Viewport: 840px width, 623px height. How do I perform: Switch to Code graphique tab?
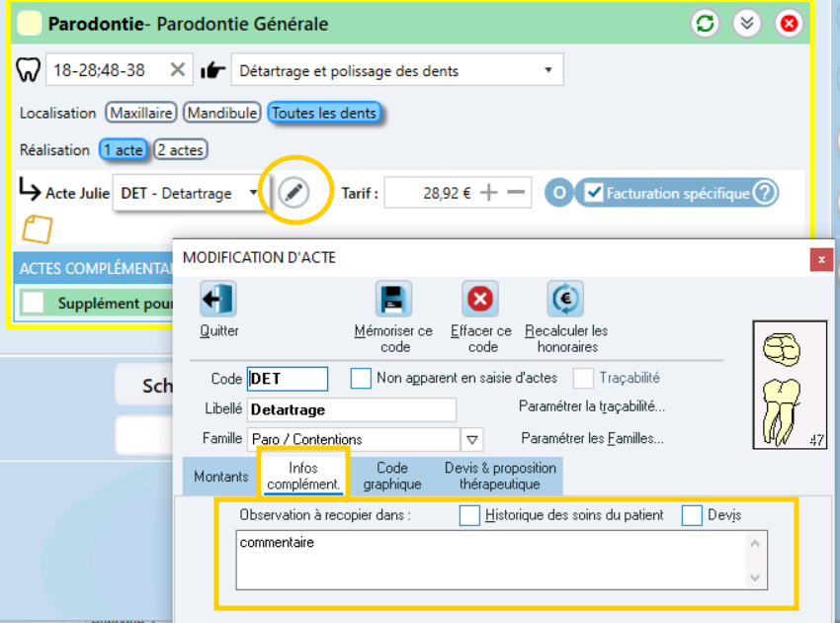point(392,476)
